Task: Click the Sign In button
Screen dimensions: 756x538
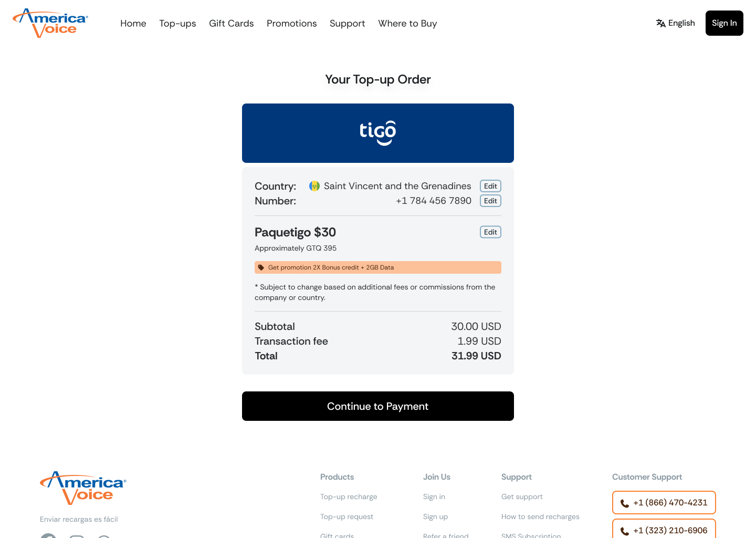Action: pyautogui.click(x=724, y=23)
